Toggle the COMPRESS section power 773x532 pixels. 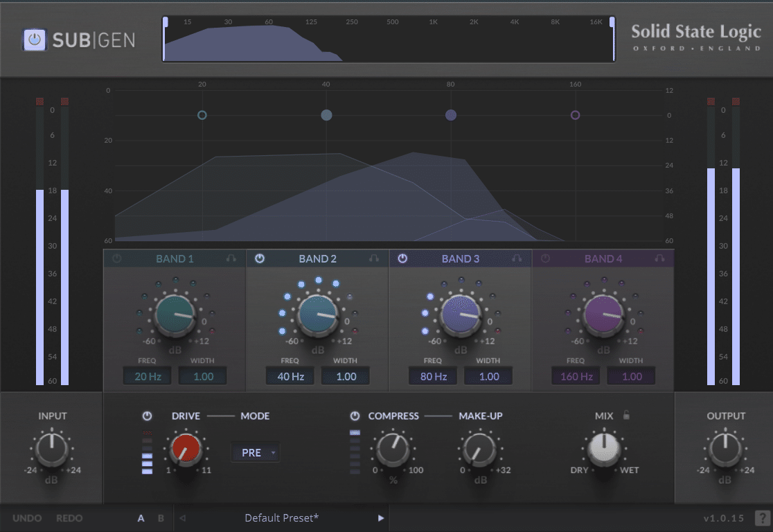pyautogui.click(x=354, y=416)
